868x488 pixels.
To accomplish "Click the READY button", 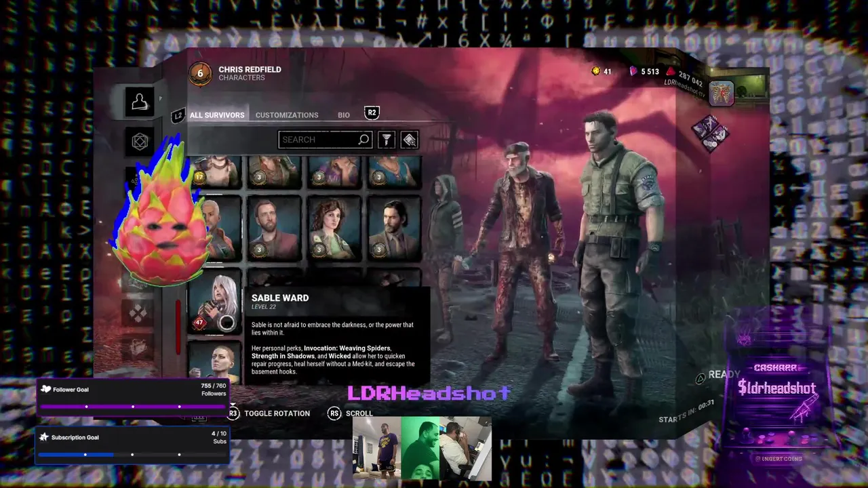I will (724, 374).
